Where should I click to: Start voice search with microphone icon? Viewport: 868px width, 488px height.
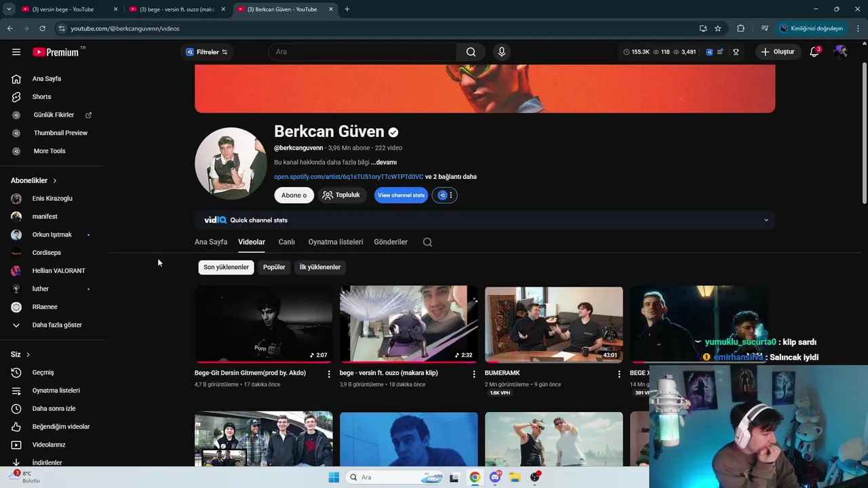click(502, 52)
